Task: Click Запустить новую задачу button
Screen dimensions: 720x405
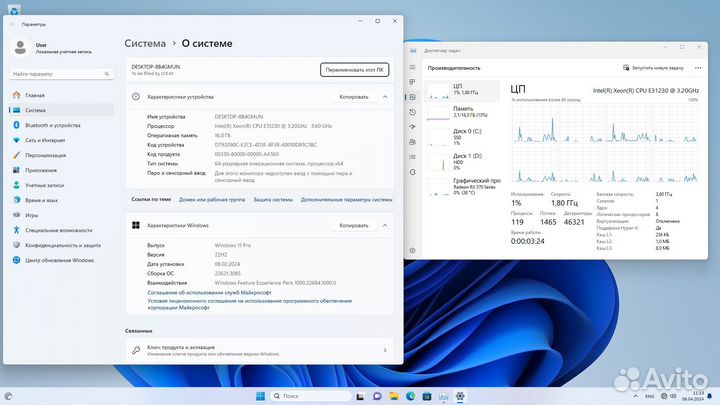Action: coord(658,67)
